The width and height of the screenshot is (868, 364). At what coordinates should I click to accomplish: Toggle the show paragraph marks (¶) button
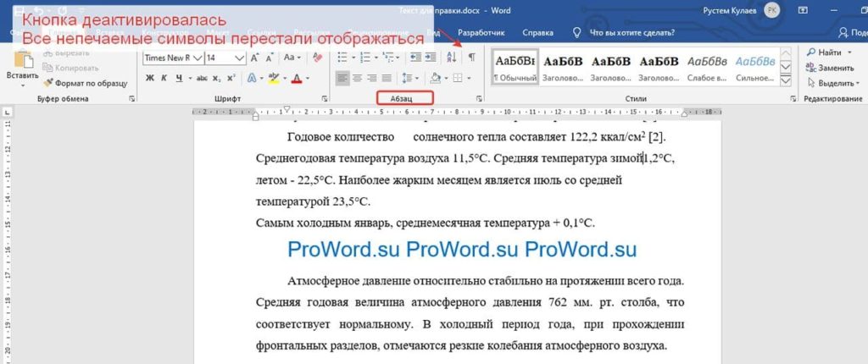click(x=472, y=58)
